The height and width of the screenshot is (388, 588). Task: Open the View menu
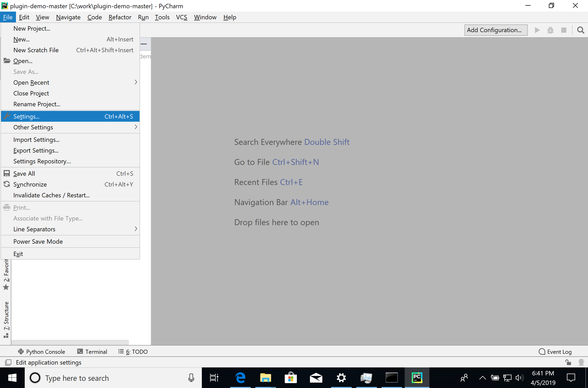(42, 17)
